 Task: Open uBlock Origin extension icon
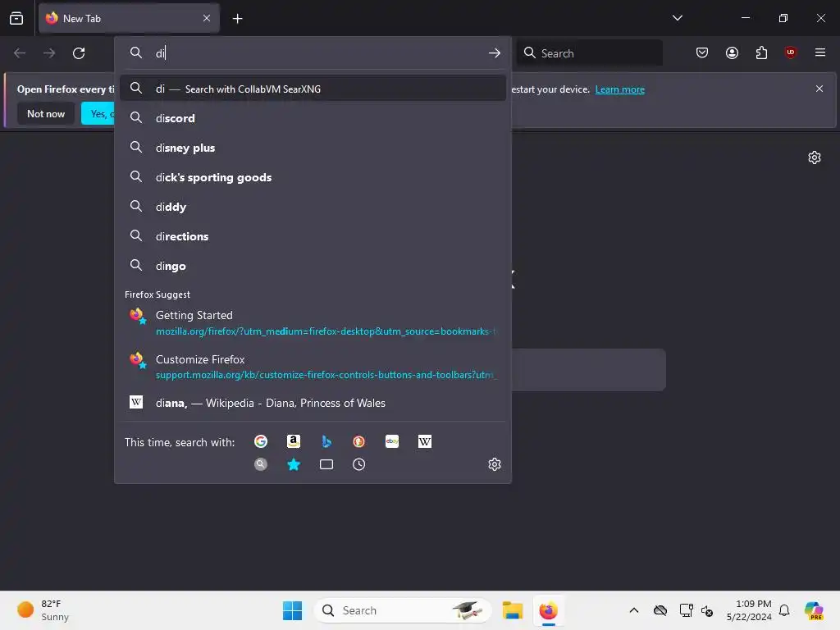(791, 52)
